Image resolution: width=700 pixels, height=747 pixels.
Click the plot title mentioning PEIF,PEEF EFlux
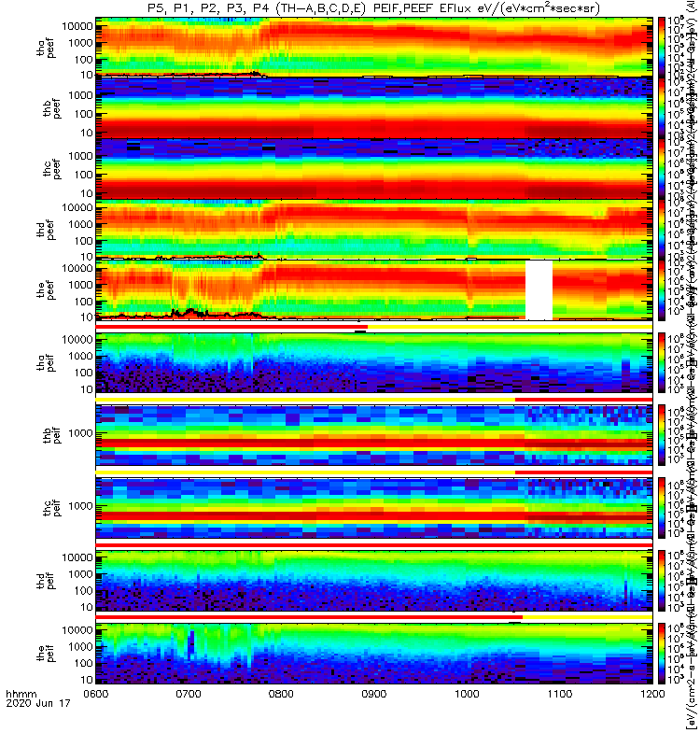pos(373,7)
